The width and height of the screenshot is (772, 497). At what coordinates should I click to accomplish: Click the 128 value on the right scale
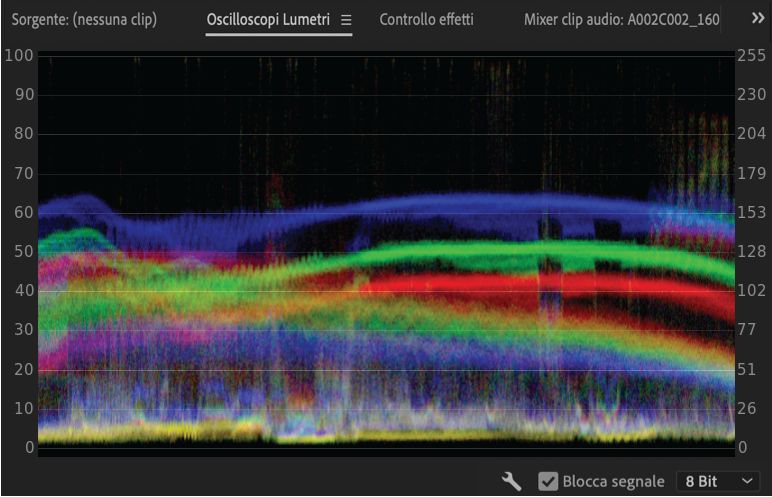pyautogui.click(x=751, y=252)
